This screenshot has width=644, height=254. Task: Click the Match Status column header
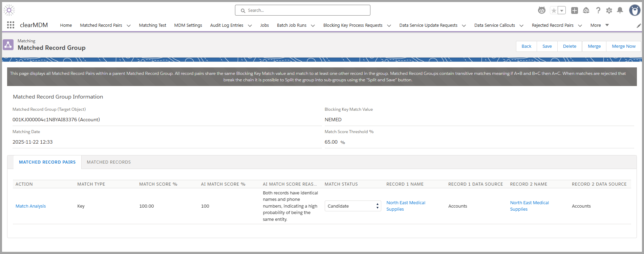pyautogui.click(x=341, y=184)
